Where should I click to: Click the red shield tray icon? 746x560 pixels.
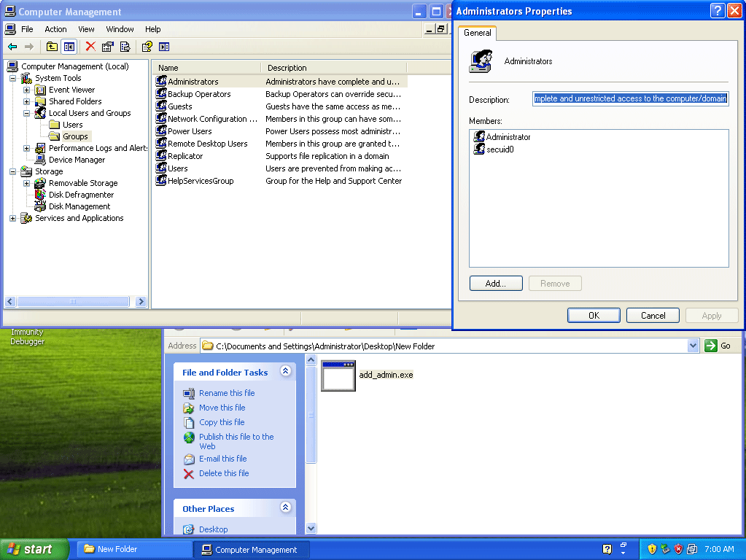tap(678, 549)
